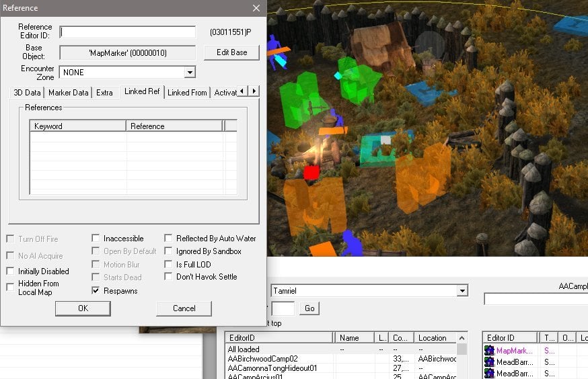588x379 pixels.
Task: Toggle the Motion Blur checkbox
Action: pyautogui.click(x=96, y=264)
